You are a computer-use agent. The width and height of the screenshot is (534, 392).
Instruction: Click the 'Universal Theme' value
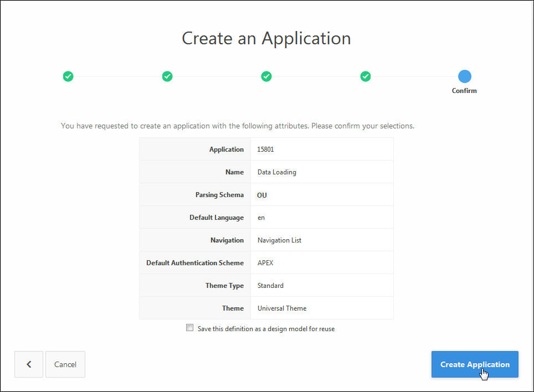point(282,308)
